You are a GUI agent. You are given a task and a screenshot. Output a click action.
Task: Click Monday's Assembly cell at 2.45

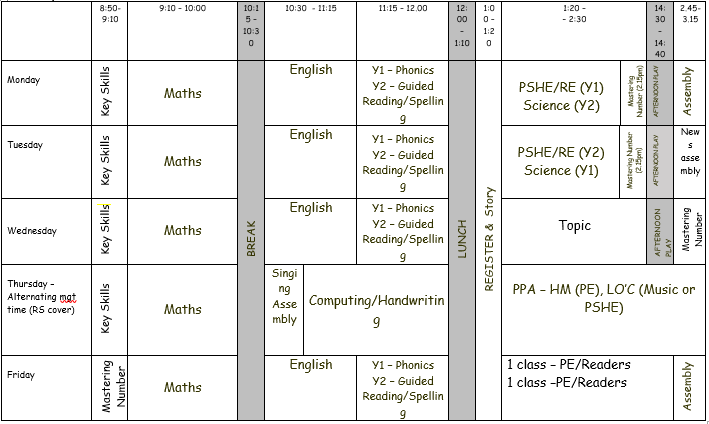tap(690, 93)
